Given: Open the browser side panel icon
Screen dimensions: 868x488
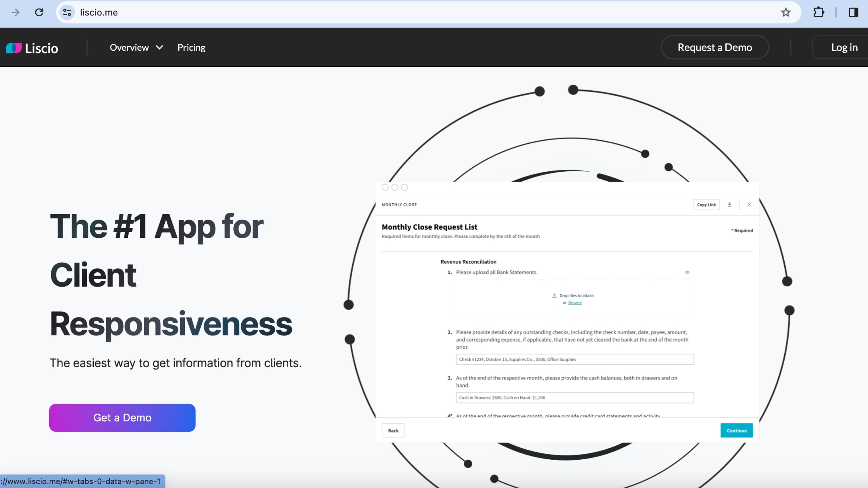Looking at the screenshot, I should click(853, 12).
